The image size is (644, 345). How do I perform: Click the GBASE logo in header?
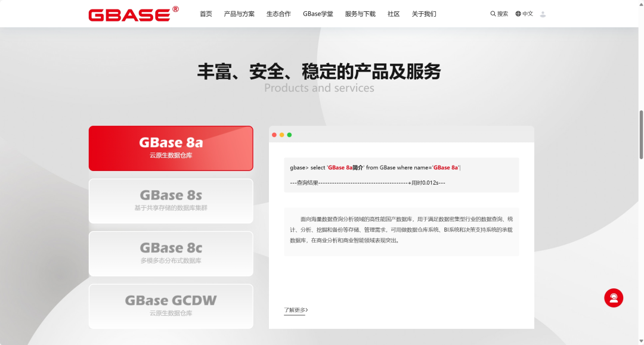pos(134,14)
